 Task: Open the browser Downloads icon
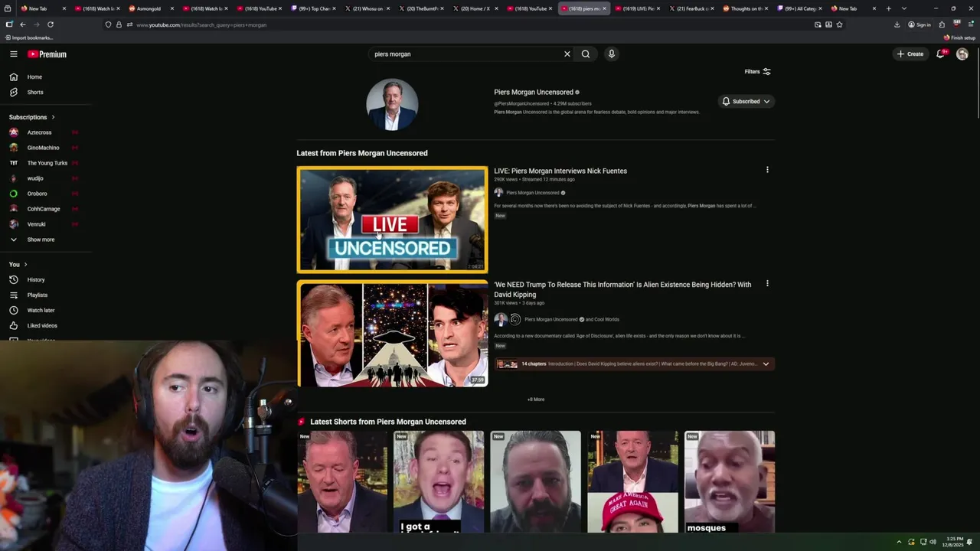point(897,24)
